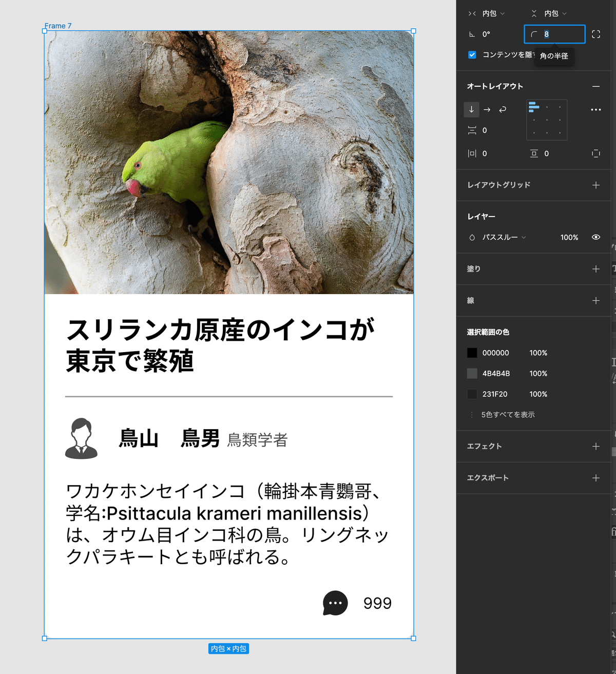Click the 000000 color swatch
616x674 pixels.
[472, 353]
